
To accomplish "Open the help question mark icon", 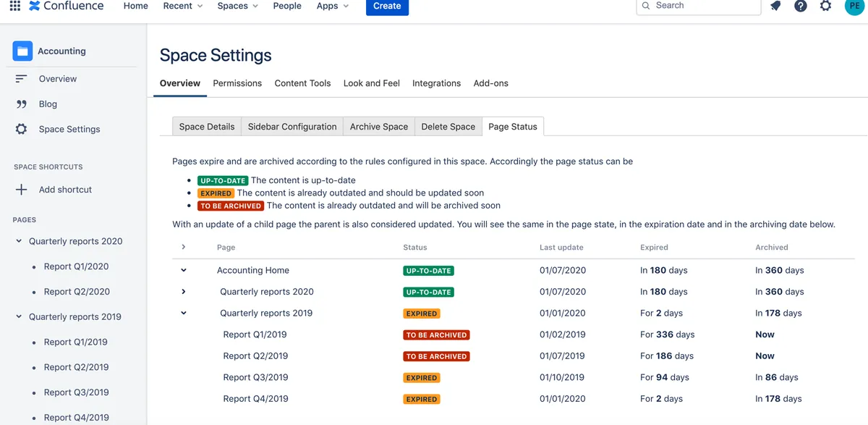I will [800, 6].
